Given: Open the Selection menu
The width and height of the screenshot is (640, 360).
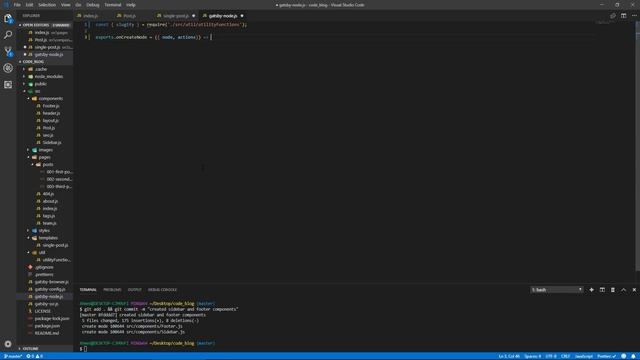Looking at the screenshot, I should pyautogui.click(x=47, y=5).
